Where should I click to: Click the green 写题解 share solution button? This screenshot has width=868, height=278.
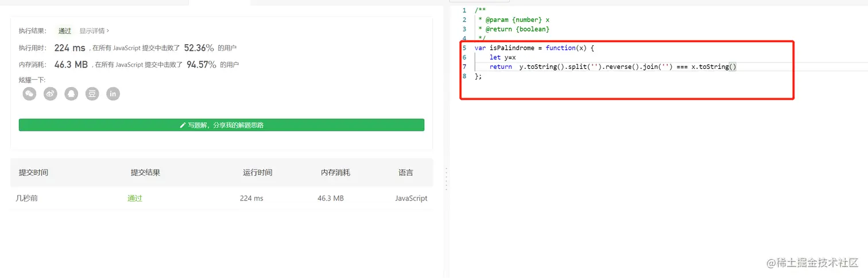tap(222, 125)
